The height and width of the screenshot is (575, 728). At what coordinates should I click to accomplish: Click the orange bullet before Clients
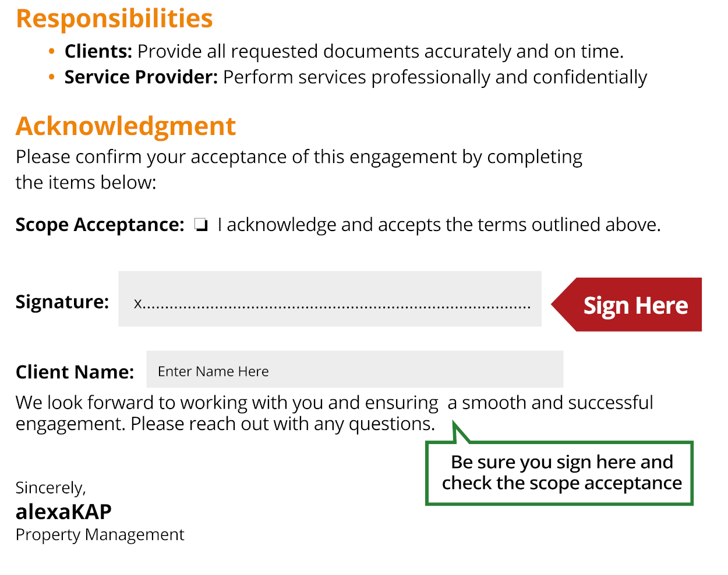pyautogui.click(x=52, y=52)
